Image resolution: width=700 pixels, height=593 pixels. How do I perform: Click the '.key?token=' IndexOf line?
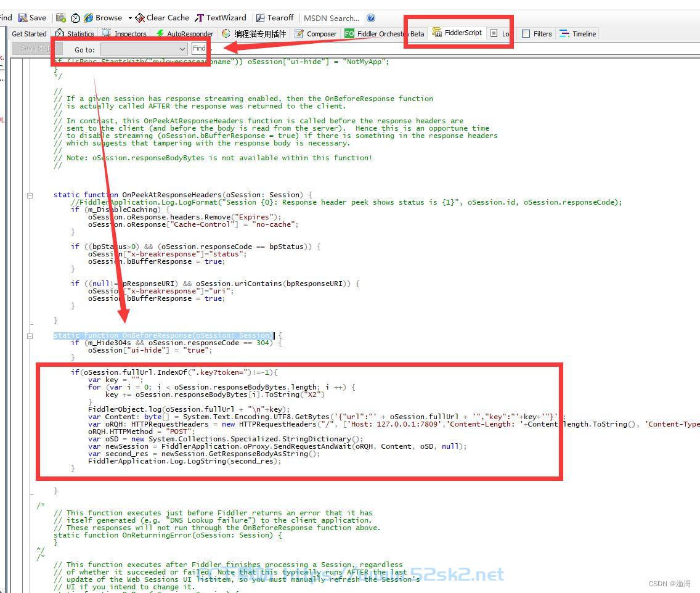tap(174, 372)
